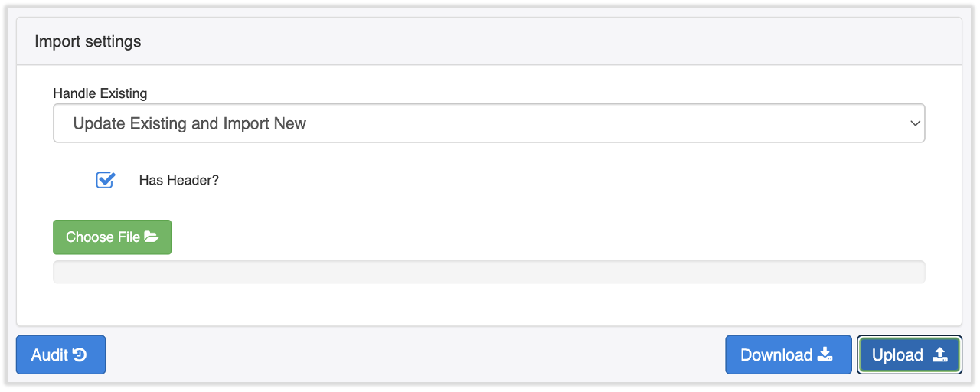Screen dimensions: 980x392
Task: Uncheck the Has Header checkbox
Action: click(x=105, y=181)
